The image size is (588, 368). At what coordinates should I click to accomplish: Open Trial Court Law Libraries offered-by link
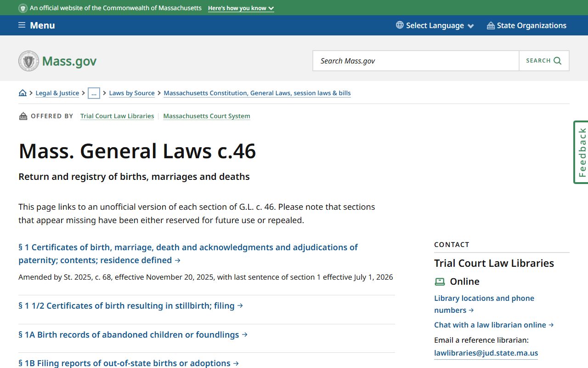coord(117,116)
